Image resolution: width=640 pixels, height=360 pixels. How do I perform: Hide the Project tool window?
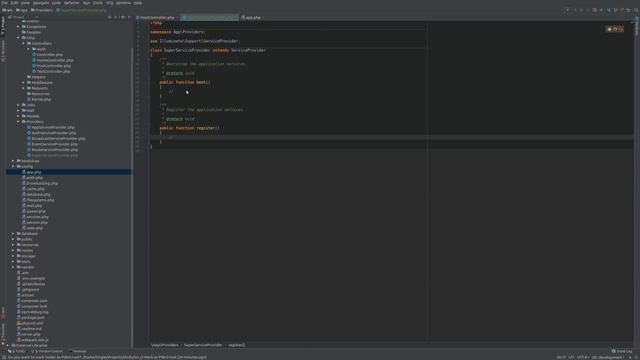(129, 17)
